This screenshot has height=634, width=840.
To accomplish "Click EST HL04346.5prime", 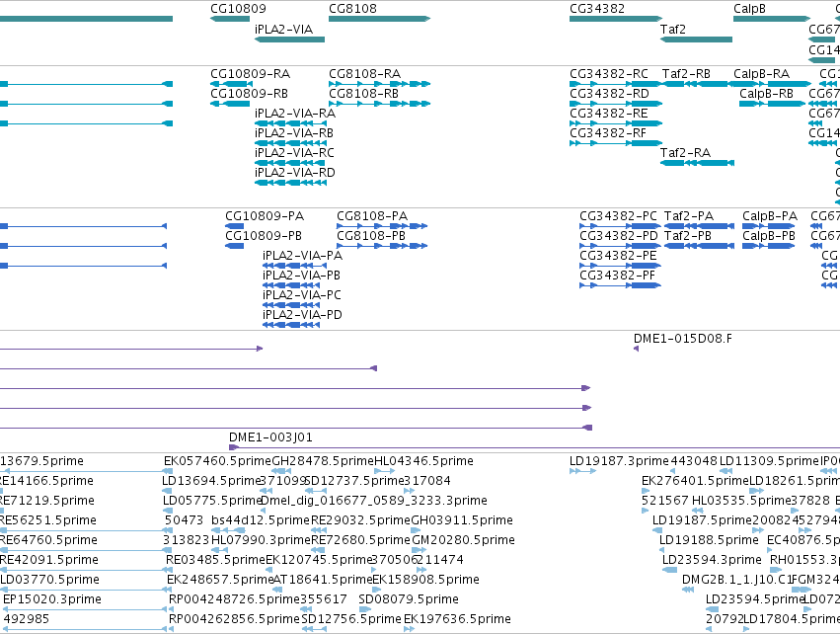I will (x=423, y=461).
